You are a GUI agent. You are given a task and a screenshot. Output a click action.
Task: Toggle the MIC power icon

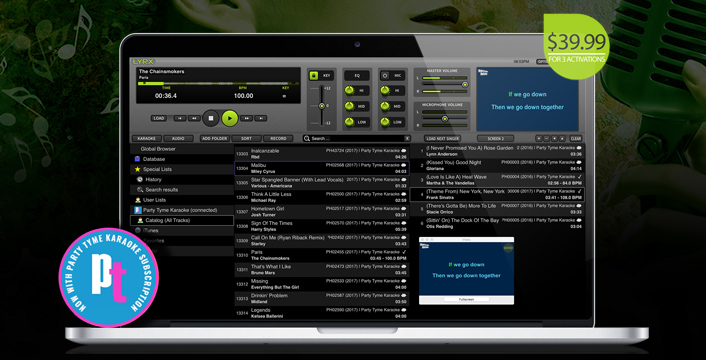[385, 76]
